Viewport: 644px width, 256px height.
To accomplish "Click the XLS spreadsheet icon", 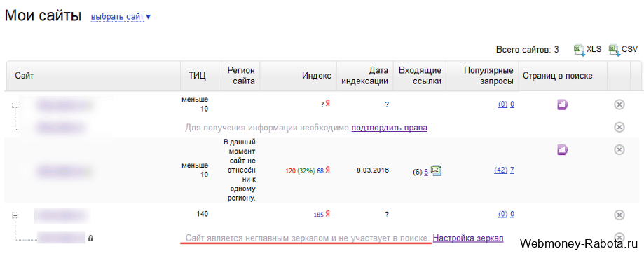I will (579, 50).
